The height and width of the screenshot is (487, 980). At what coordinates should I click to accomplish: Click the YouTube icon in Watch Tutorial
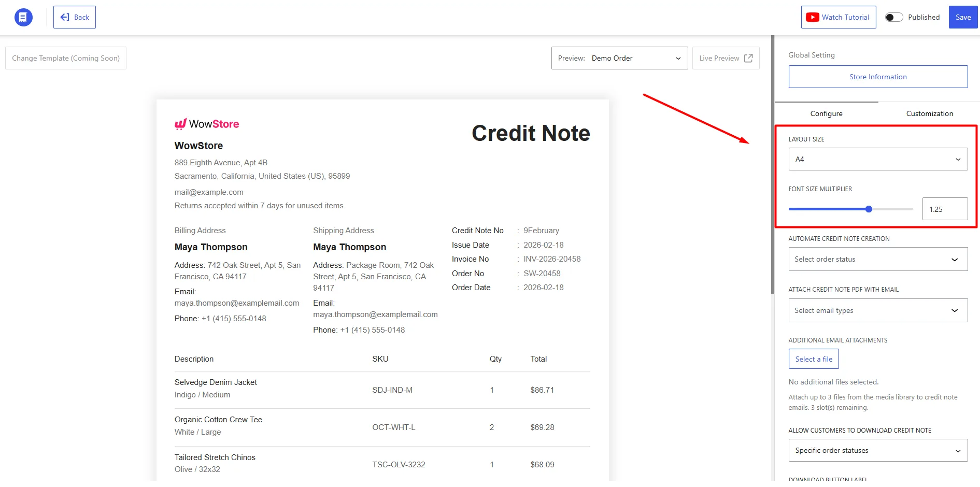[x=813, y=17]
